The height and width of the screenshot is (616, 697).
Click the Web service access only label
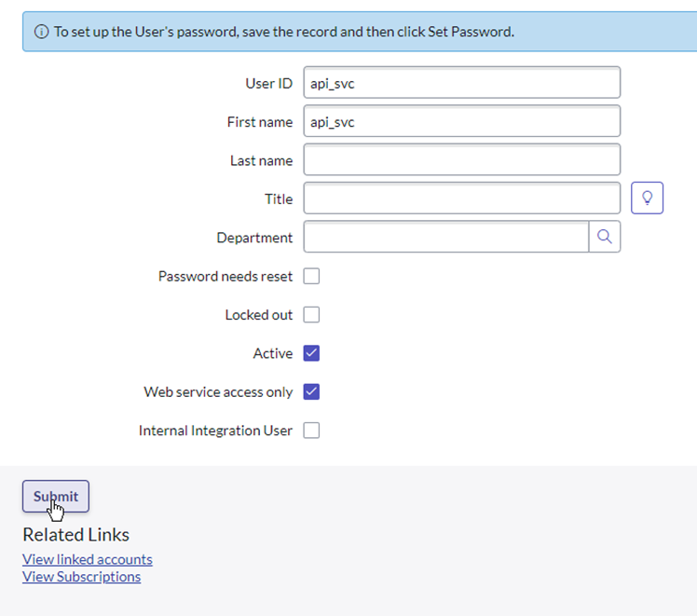pos(218,392)
